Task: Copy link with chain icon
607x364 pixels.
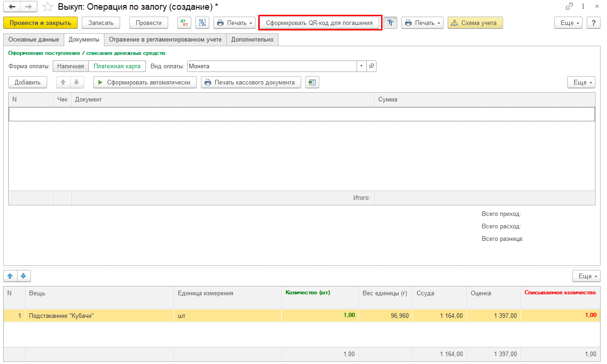Action: [x=569, y=6]
